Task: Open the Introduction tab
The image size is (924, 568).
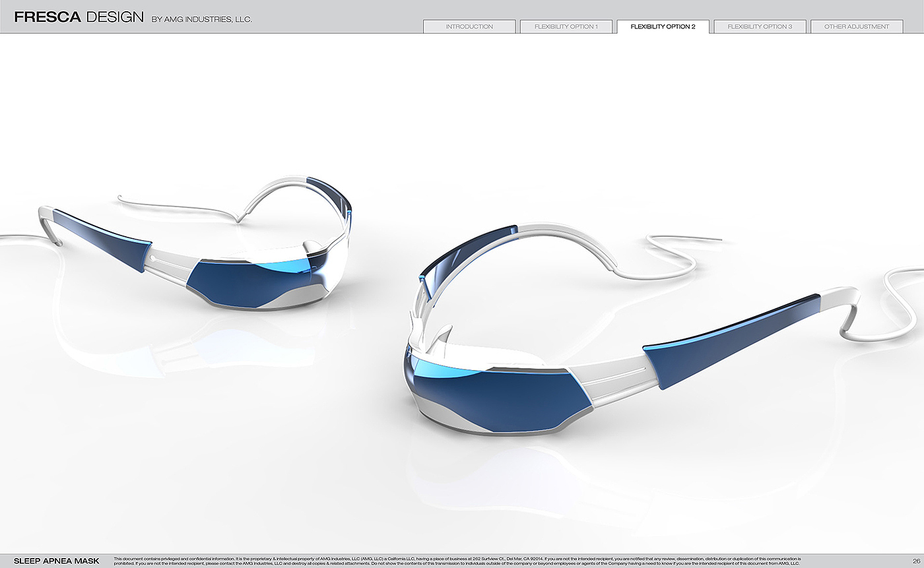Action: [x=469, y=26]
